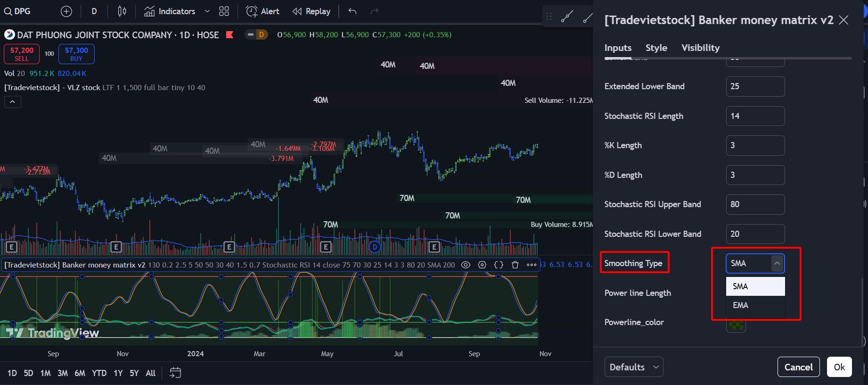This screenshot has height=385, width=868.
Task: View Banker money matrix source code
Action: [x=499, y=265]
